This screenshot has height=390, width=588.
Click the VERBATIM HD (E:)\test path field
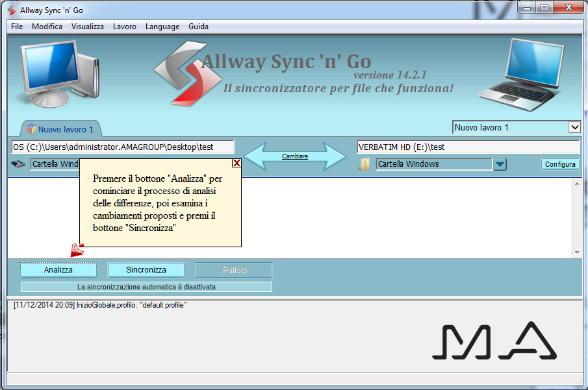468,147
